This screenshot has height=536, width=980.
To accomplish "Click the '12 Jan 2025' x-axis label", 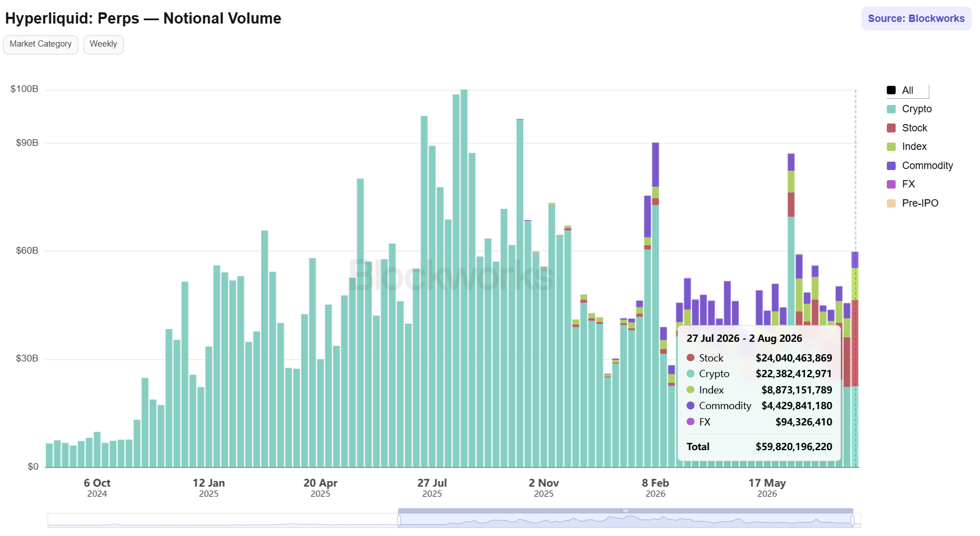I will point(209,488).
